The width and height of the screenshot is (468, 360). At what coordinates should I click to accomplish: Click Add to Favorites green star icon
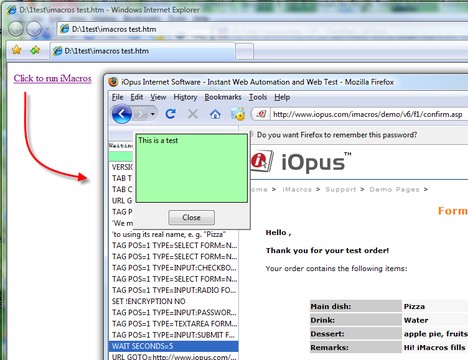[35, 50]
